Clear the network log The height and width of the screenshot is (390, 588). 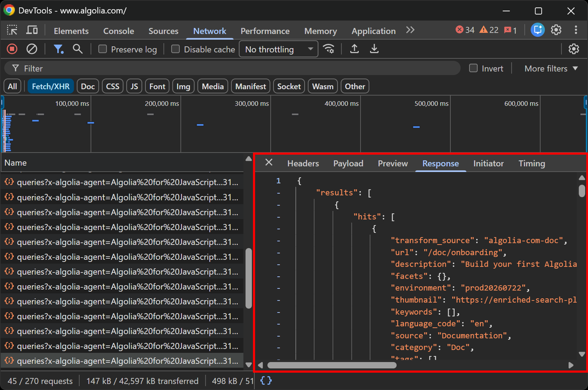click(32, 49)
